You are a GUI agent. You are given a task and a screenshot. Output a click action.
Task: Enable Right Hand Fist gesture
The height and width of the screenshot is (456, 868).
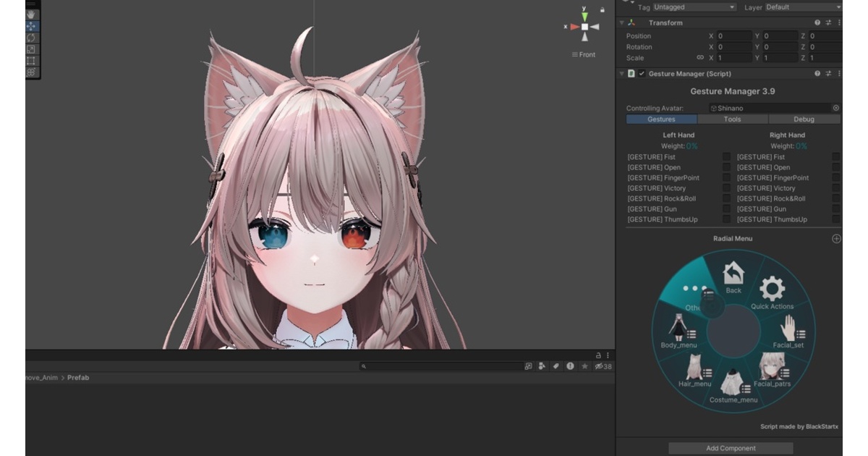pyautogui.click(x=836, y=156)
